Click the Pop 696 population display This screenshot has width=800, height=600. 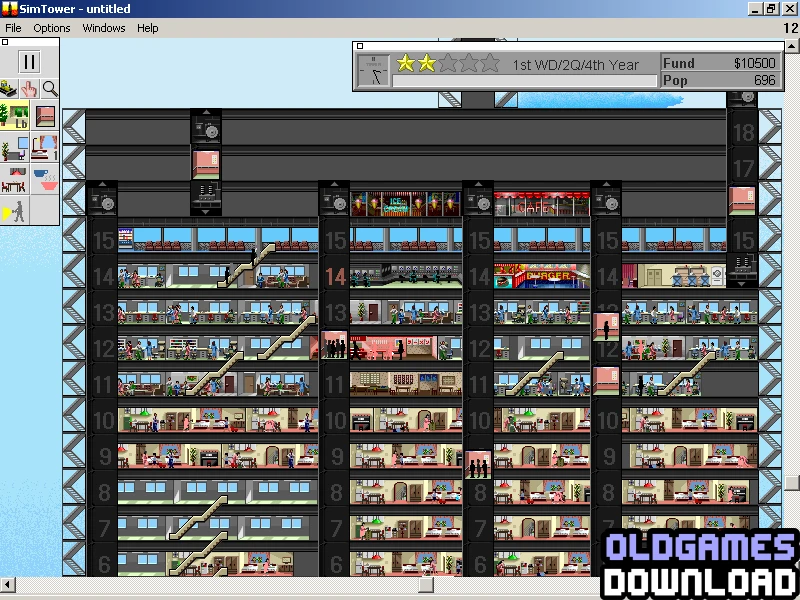tap(720, 80)
